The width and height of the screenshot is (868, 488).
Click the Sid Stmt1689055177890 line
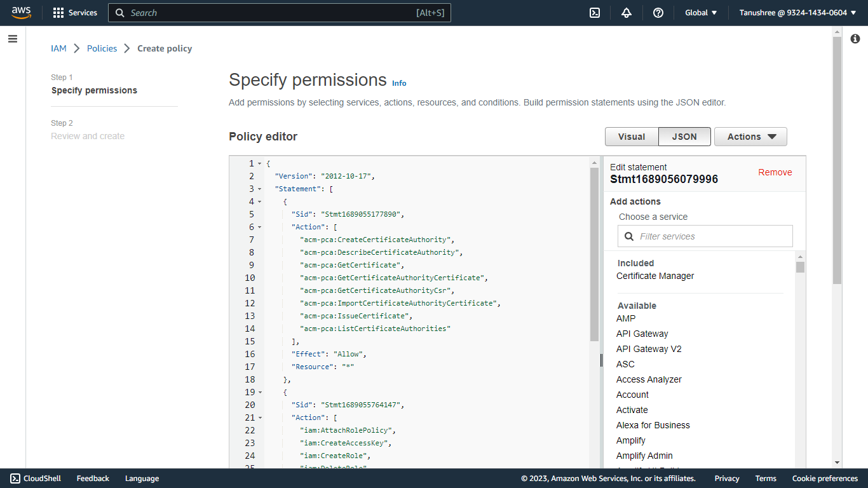pos(348,214)
